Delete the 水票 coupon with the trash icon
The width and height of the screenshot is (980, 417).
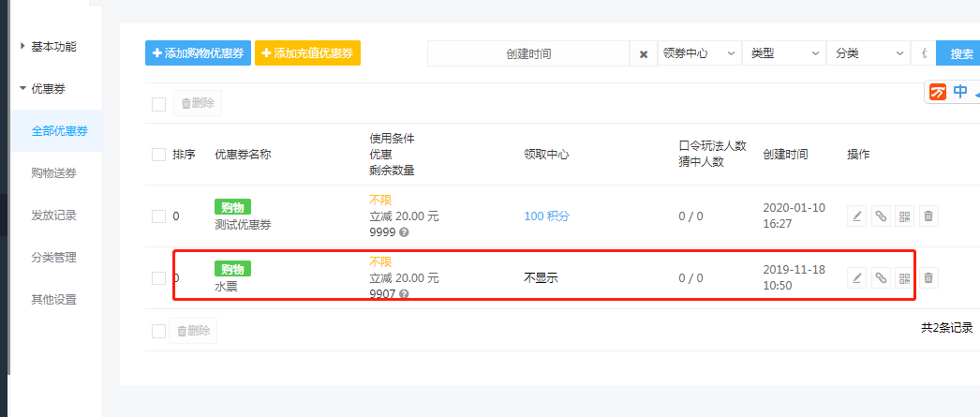pyautogui.click(x=928, y=277)
